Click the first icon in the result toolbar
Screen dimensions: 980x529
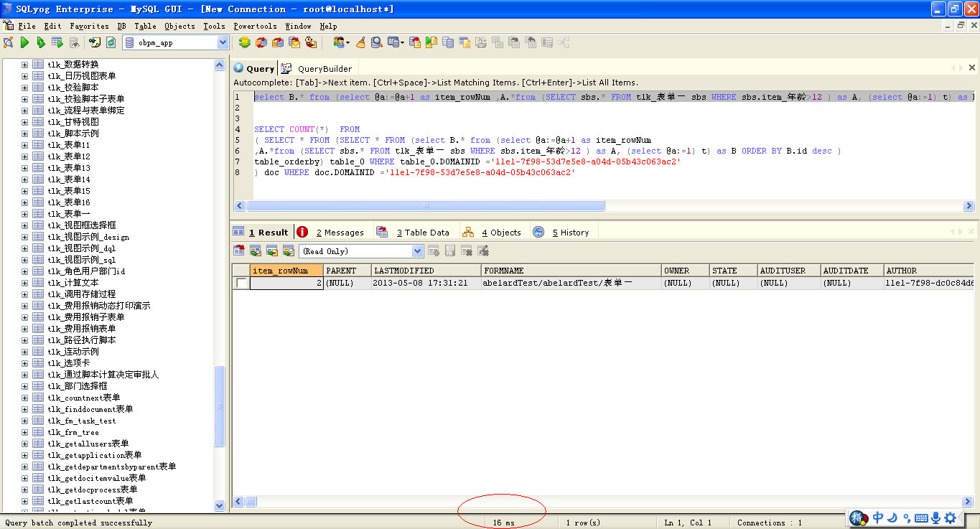point(240,251)
